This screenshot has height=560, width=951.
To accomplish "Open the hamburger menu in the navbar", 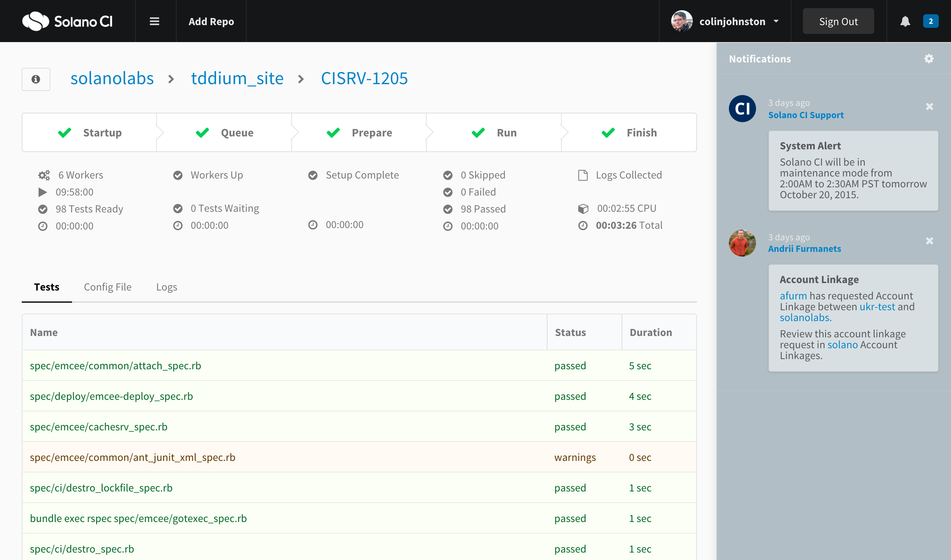I will point(155,21).
